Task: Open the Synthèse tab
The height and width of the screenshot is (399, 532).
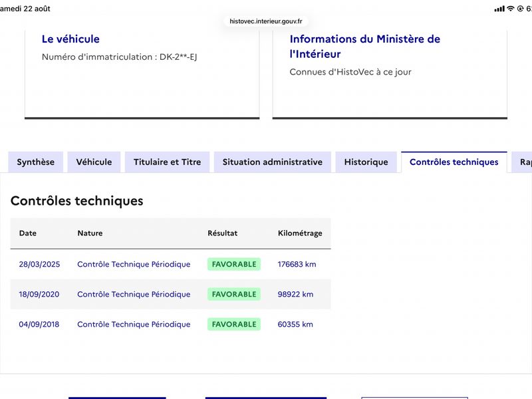Action: click(x=36, y=162)
